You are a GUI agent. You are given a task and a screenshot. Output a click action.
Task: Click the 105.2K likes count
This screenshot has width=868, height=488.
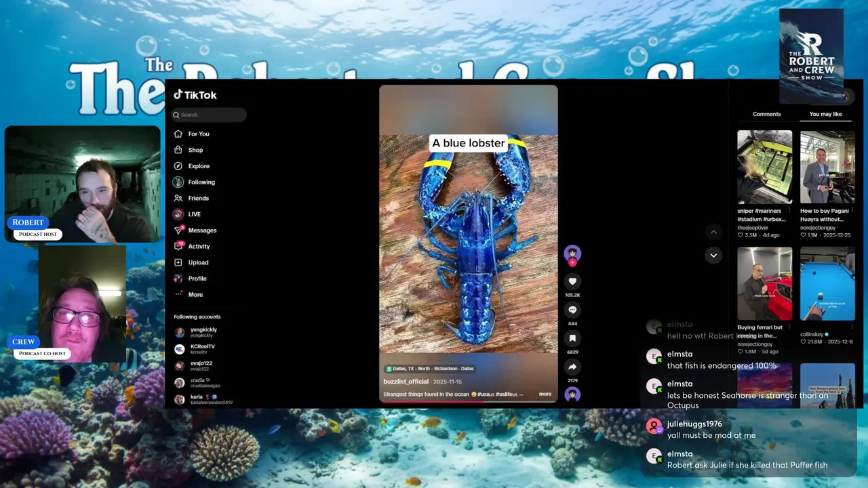click(x=572, y=296)
